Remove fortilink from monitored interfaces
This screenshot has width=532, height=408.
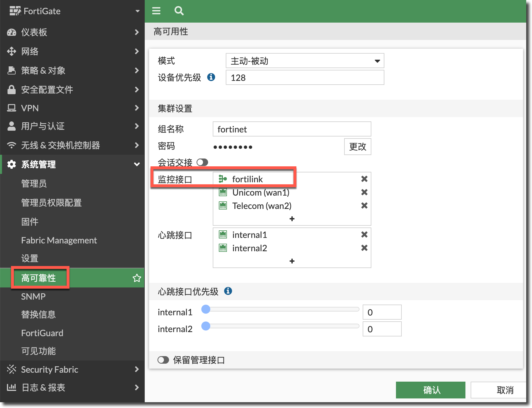[364, 179]
